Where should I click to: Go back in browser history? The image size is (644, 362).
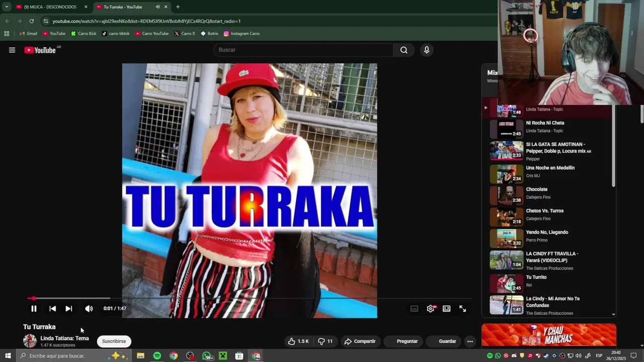click(7, 21)
